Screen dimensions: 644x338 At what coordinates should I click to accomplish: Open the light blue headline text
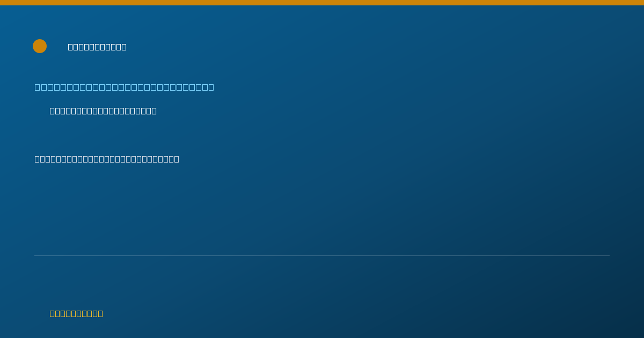point(124,87)
